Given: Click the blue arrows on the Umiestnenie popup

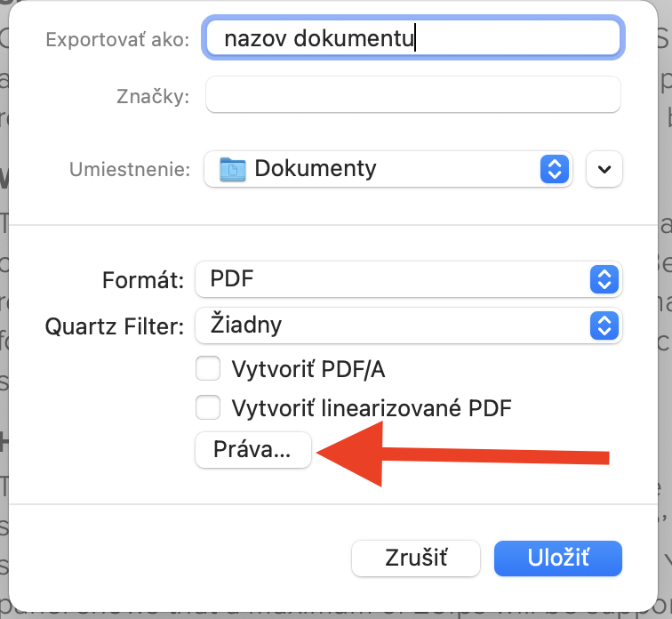Looking at the screenshot, I should [x=555, y=169].
